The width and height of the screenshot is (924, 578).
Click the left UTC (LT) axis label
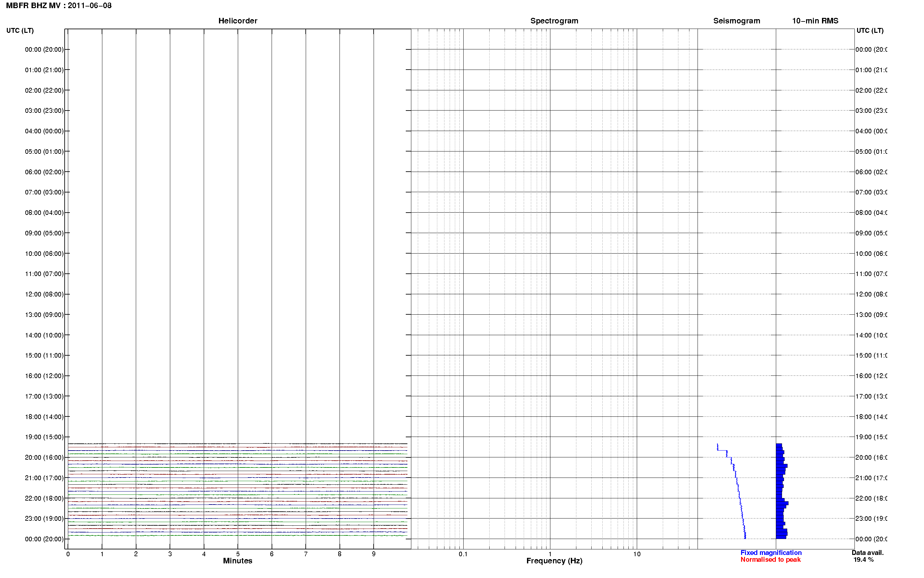(x=20, y=31)
